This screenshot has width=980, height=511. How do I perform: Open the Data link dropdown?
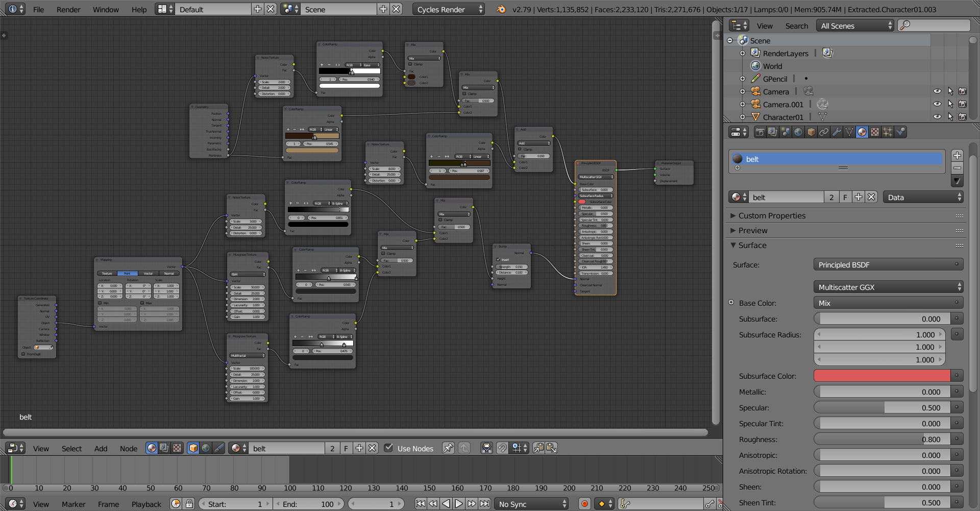click(x=923, y=197)
